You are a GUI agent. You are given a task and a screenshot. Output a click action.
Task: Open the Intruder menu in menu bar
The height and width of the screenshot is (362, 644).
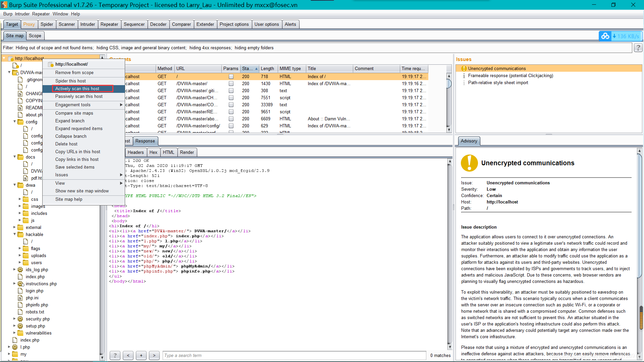[22, 14]
